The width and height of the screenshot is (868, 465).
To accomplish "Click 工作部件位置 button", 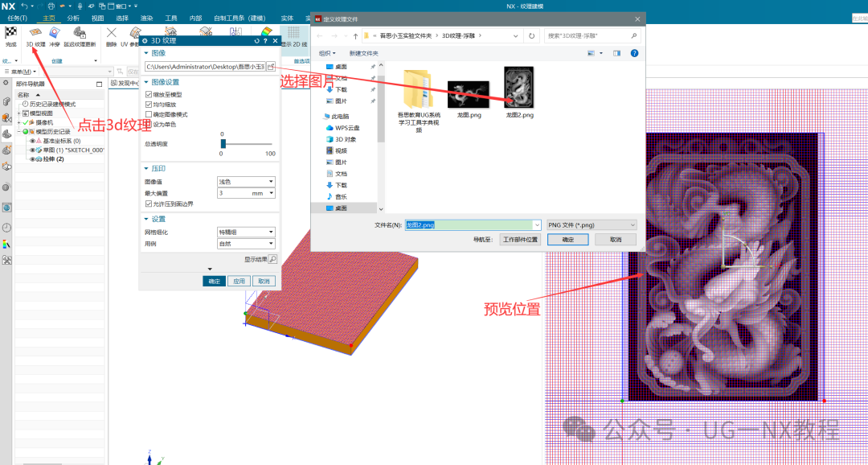I will click(x=520, y=240).
